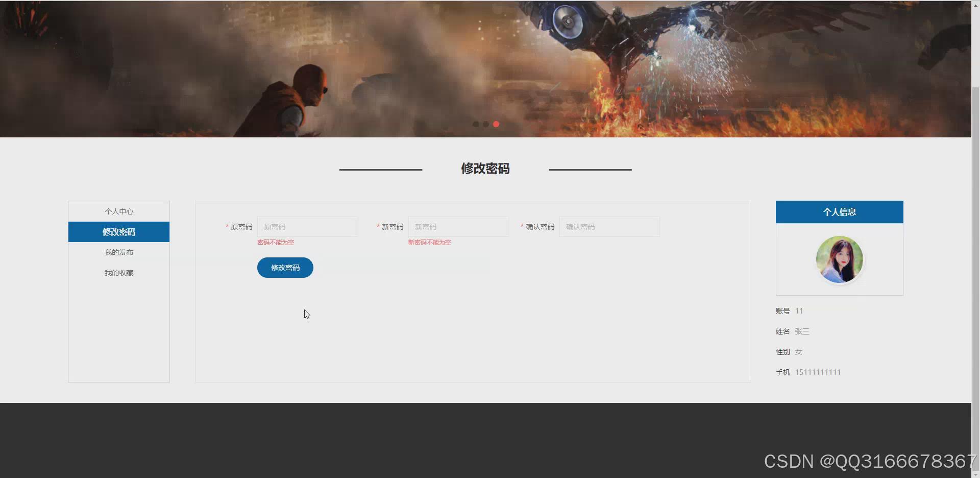Submit with the blue 修改密码 button
Viewport: 980px width, 478px height.
285,268
